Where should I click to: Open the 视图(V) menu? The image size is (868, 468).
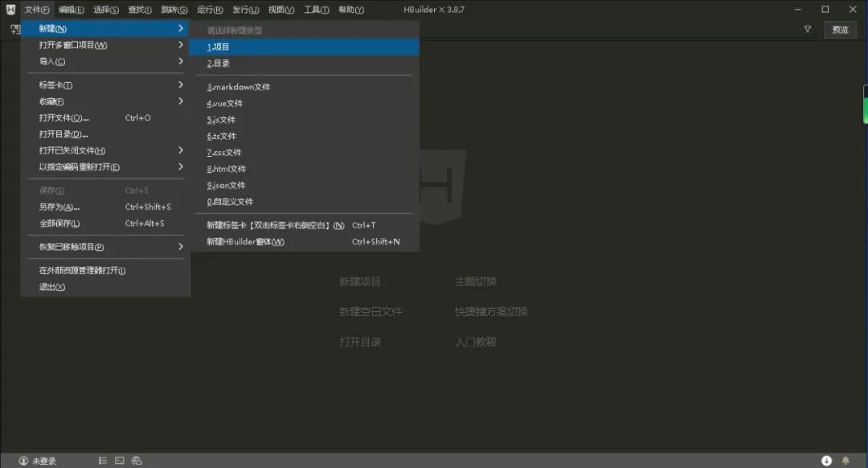281,10
